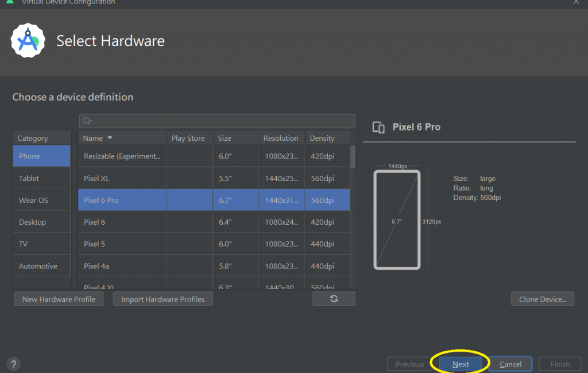The width and height of the screenshot is (588, 373).
Task: Click the 1080x24... resolution cell
Action: 281,222
